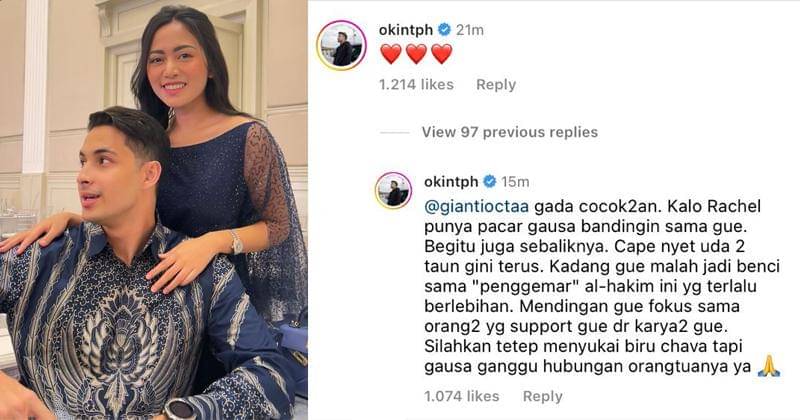Click the 15m timestamp
The image size is (800, 420).
pos(515,181)
